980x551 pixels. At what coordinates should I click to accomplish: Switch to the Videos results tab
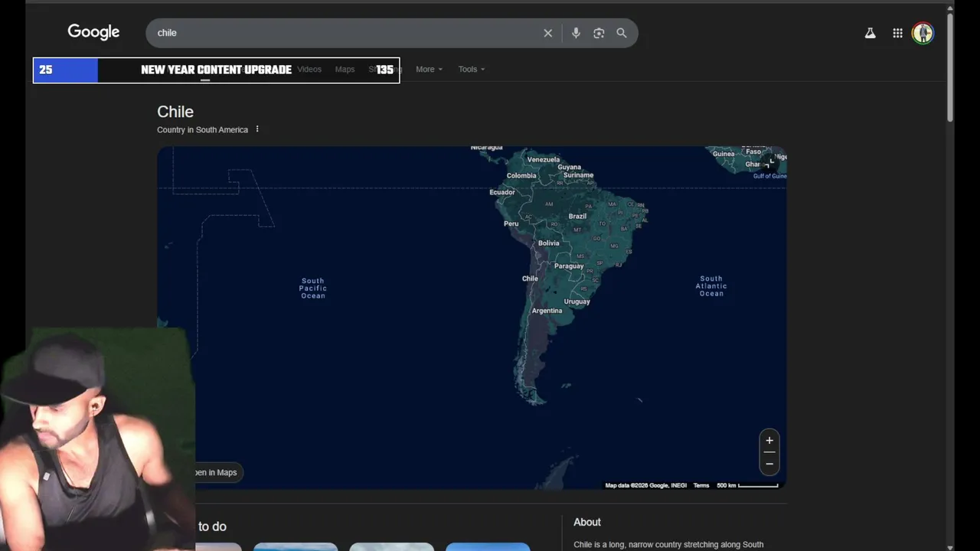309,69
